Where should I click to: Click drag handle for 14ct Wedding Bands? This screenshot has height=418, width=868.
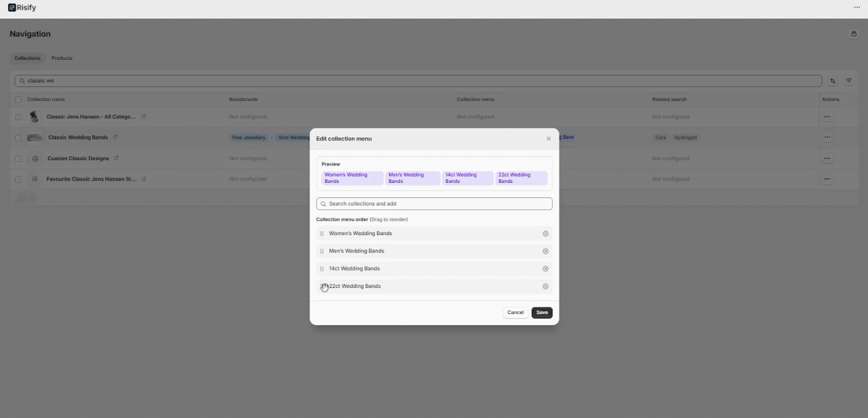pyautogui.click(x=322, y=269)
